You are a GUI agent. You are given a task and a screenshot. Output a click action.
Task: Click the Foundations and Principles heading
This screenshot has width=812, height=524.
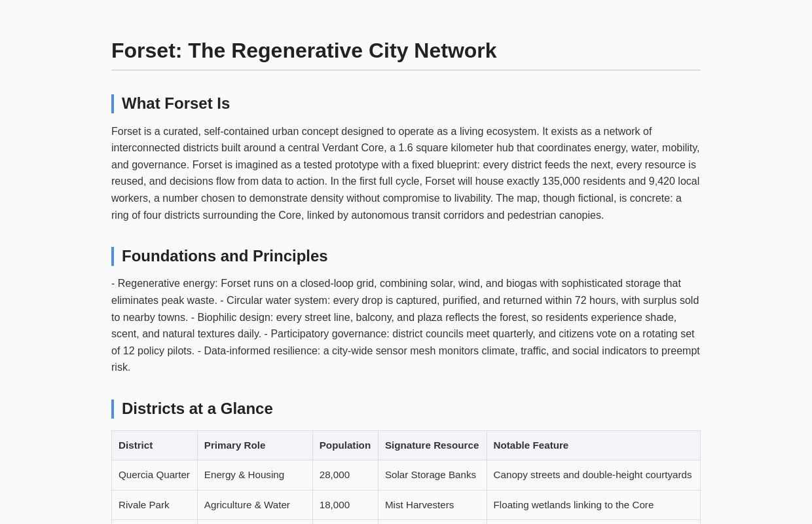pyautogui.click(x=225, y=256)
